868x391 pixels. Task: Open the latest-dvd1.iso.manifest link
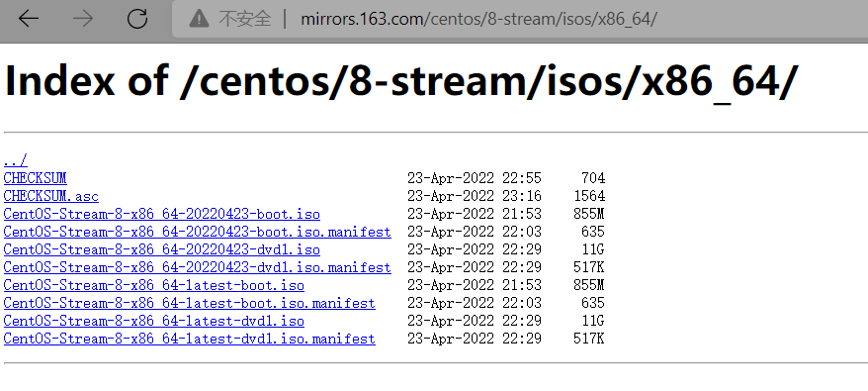pos(190,339)
